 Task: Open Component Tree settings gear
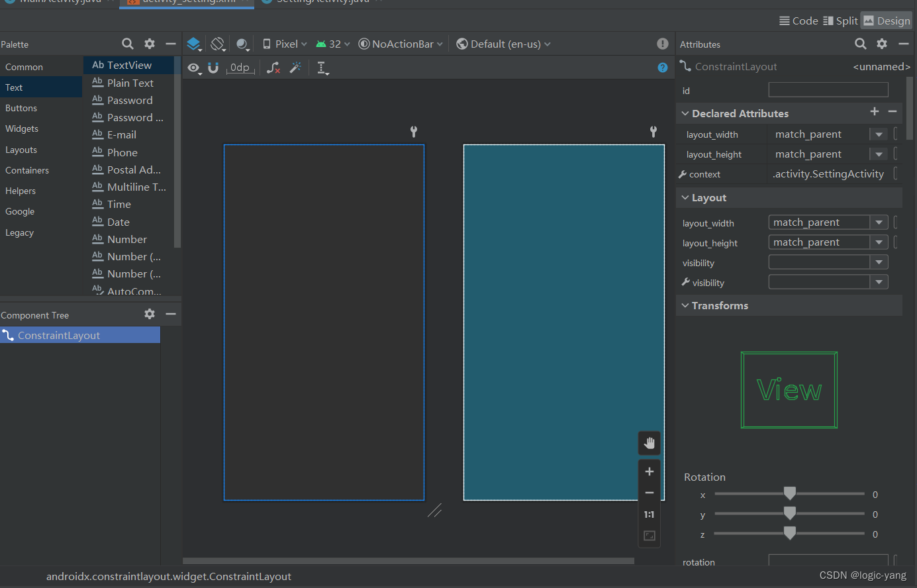tap(150, 314)
